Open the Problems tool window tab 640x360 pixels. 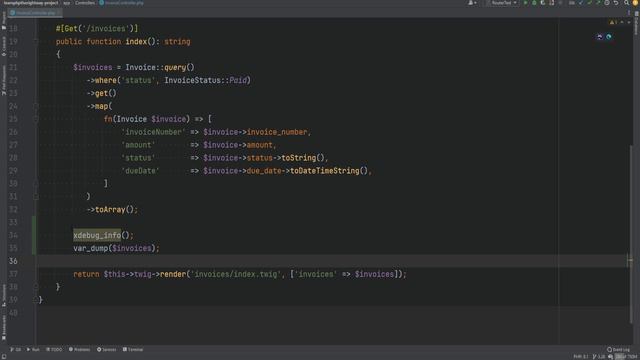(79, 349)
